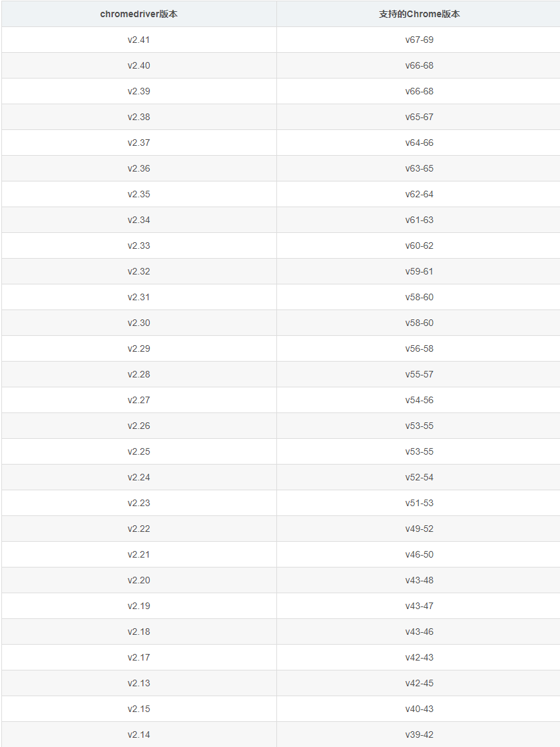Click the v42-45 Chrome range cell
The width and height of the screenshot is (560, 747).
click(419, 683)
